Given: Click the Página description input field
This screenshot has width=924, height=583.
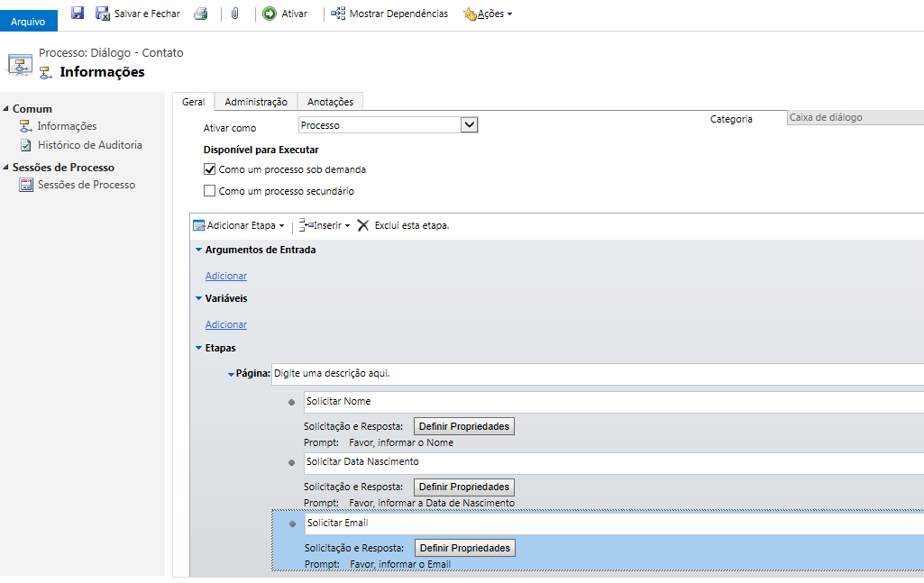Looking at the screenshot, I should 595,373.
